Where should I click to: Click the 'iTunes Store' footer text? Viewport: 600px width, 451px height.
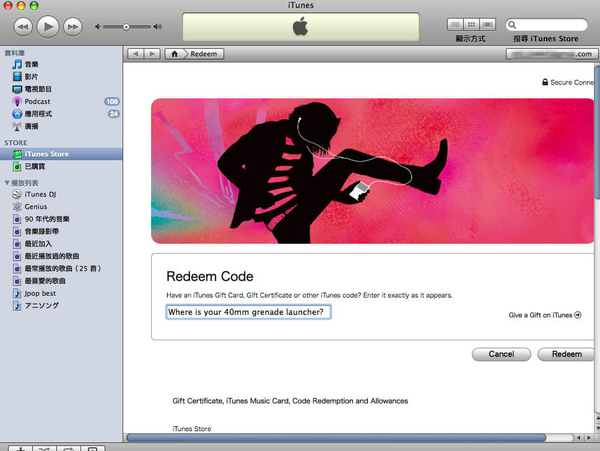click(192, 429)
